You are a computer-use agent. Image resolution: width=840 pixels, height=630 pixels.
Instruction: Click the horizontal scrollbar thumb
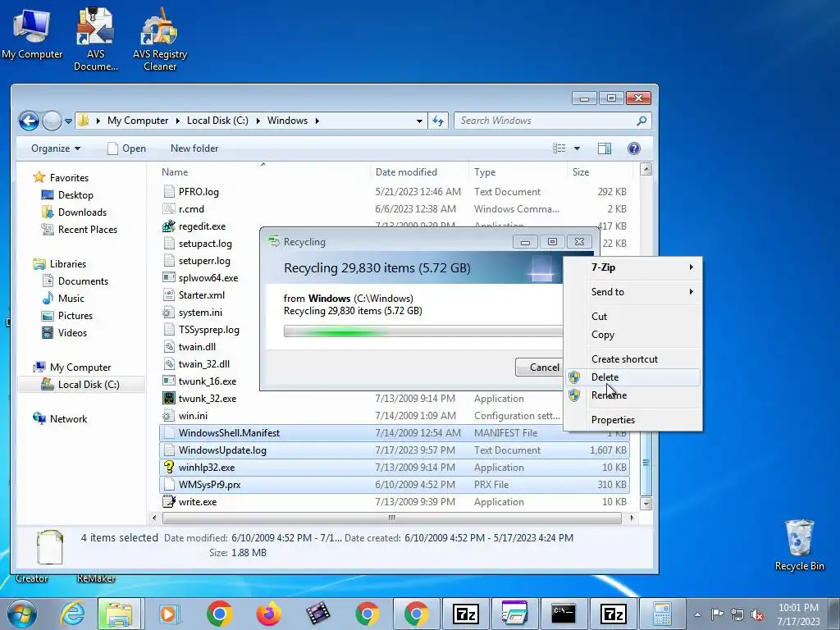[x=391, y=518]
